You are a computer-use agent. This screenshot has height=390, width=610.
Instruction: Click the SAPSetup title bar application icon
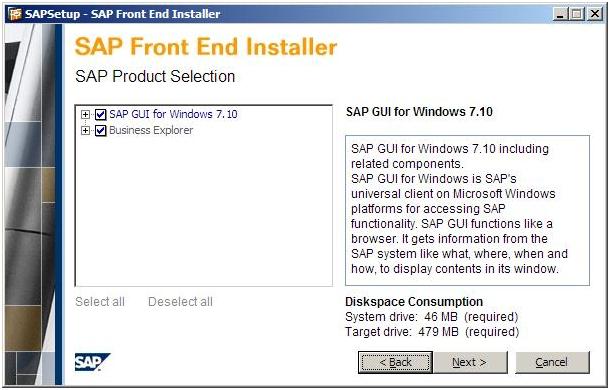(15, 14)
